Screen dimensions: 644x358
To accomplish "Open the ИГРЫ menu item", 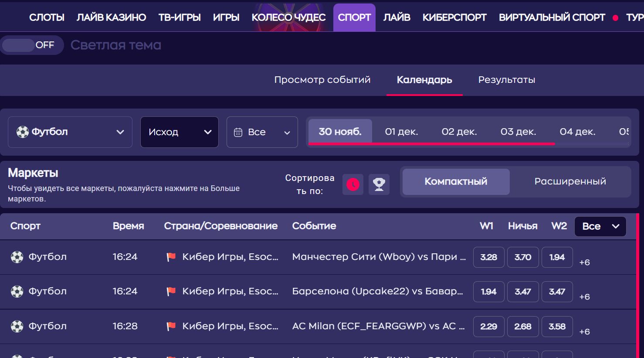I will point(226,17).
